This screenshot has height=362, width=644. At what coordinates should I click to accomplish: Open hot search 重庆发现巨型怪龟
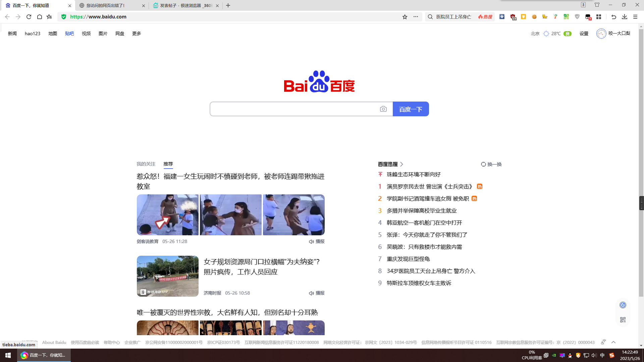(408, 259)
